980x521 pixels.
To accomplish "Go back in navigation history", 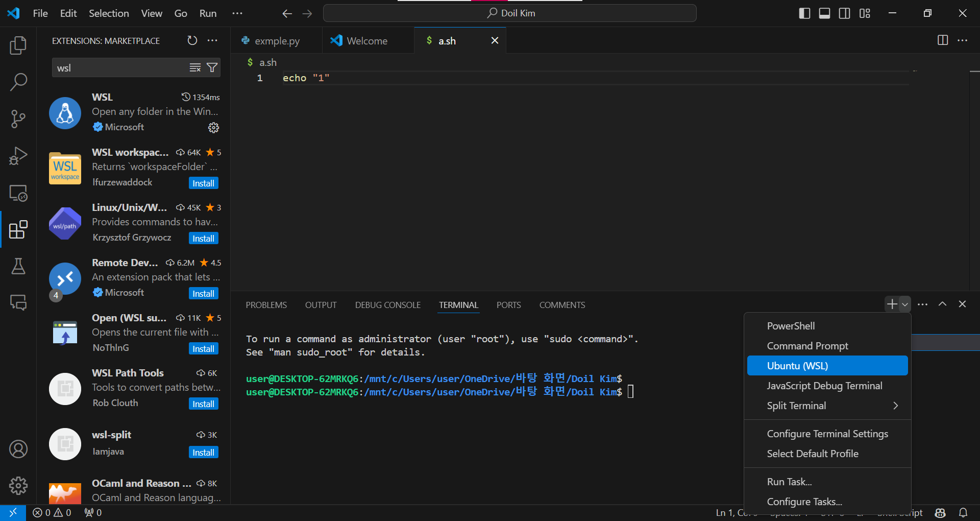I will (x=287, y=13).
